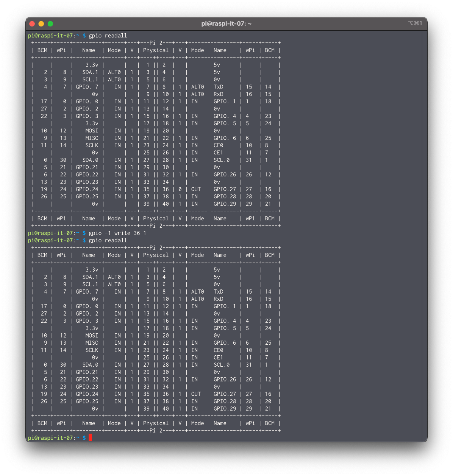Click the 'gpio -1 write 36 1' command text
453x476 pixels.
pyautogui.click(x=117, y=233)
